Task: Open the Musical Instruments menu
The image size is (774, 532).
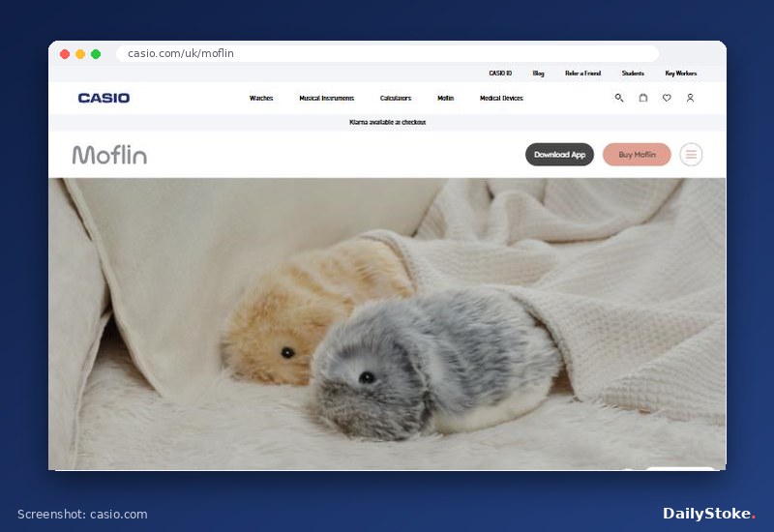Action: tap(327, 99)
